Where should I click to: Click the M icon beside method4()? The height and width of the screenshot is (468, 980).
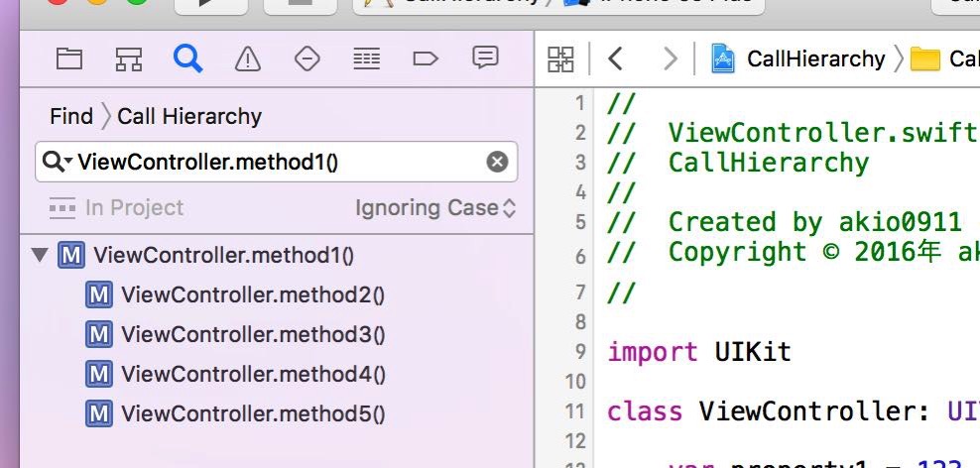pyautogui.click(x=99, y=374)
